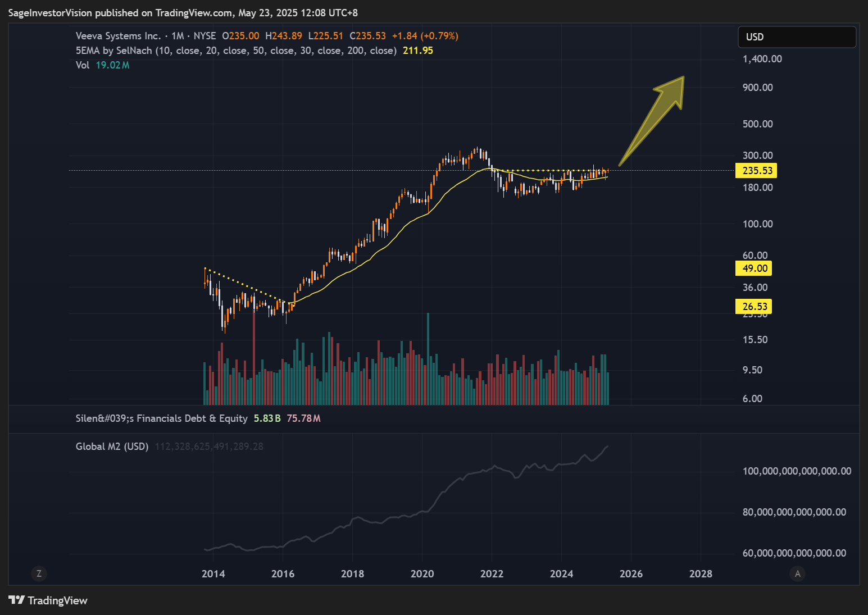The width and height of the screenshot is (868, 615).
Task: Click the 5EMA by SelNach indicator legend
Action: 236,51
